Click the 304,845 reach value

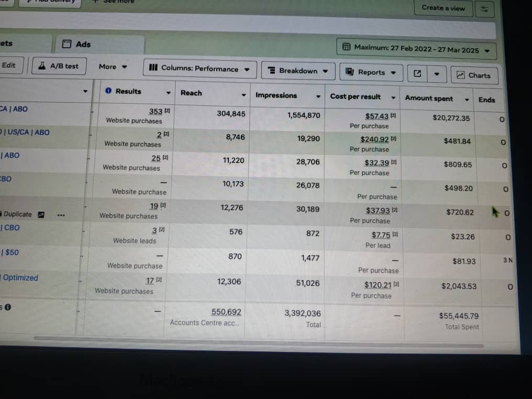(x=231, y=114)
